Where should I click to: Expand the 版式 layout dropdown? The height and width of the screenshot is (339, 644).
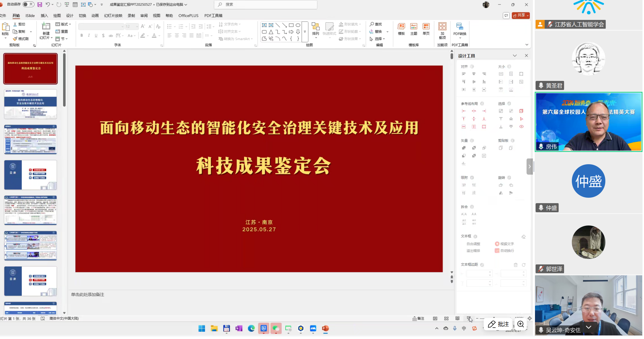pos(63,24)
